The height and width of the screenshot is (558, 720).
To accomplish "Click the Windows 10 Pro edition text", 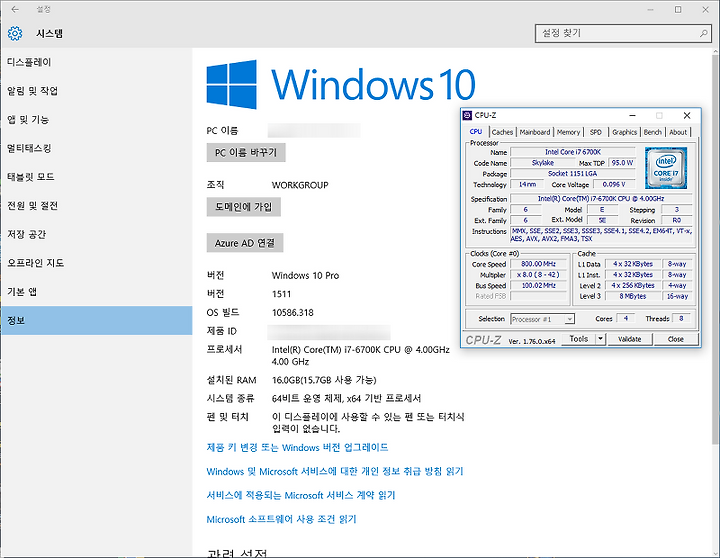I will [305, 276].
